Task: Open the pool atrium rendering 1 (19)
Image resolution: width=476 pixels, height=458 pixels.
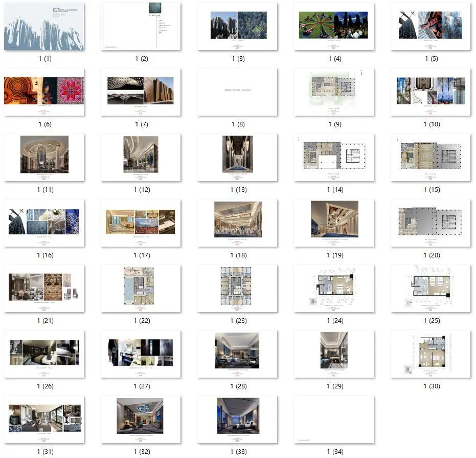Action: point(333,223)
